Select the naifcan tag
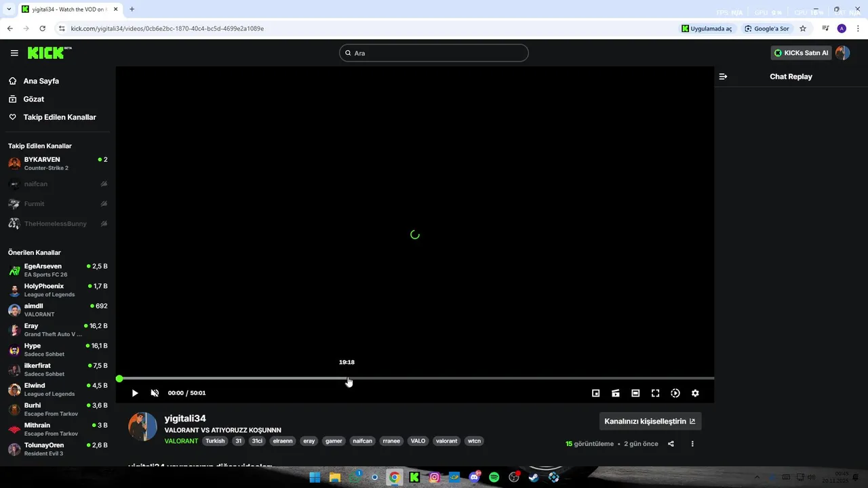 (363, 441)
